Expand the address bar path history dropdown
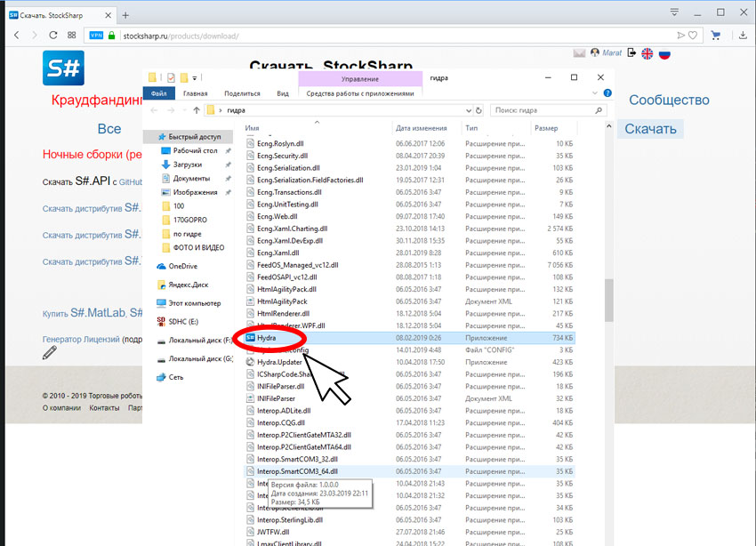 coord(468,110)
